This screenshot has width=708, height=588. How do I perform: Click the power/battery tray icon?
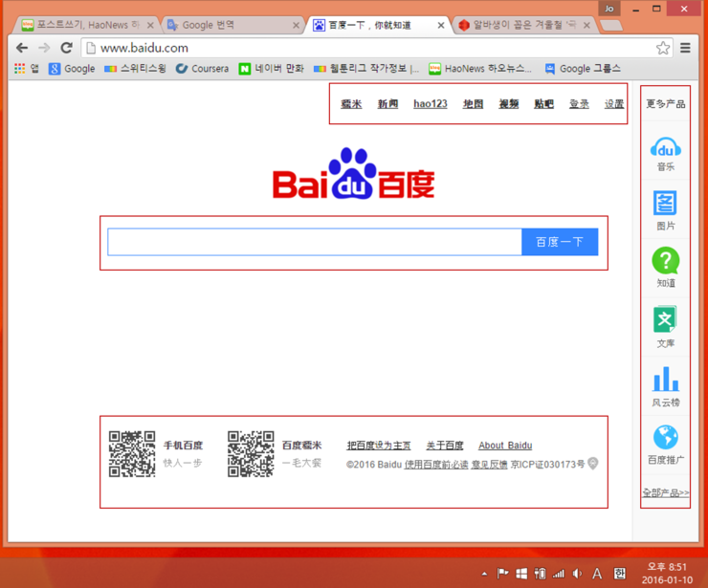(x=540, y=574)
